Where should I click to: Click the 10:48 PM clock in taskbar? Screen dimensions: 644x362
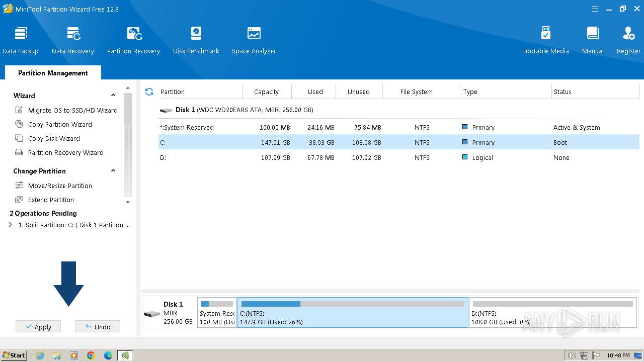click(618, 355)
